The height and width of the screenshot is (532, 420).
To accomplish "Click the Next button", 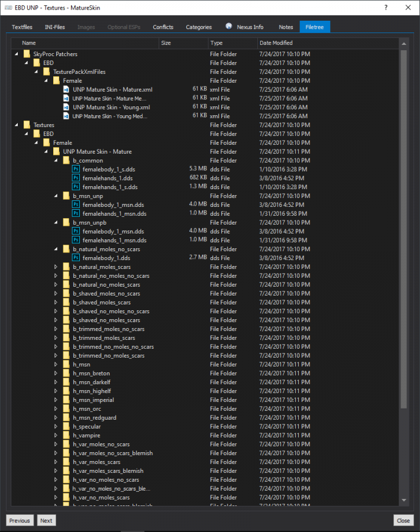I will click(x=46, y=520).
